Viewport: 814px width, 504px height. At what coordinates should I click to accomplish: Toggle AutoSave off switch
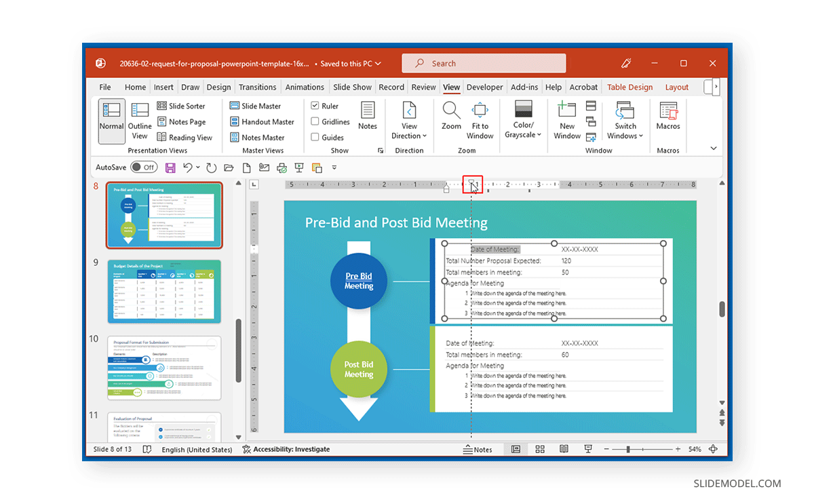[x=144, y=166]
